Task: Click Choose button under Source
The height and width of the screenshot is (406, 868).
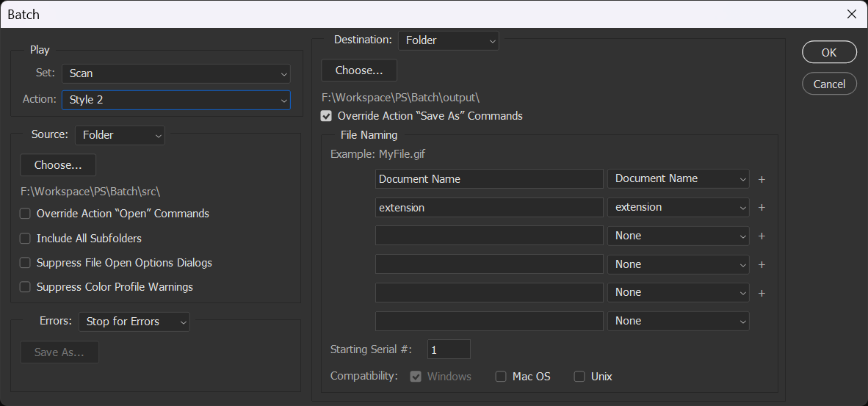Action: coord(58,165)
